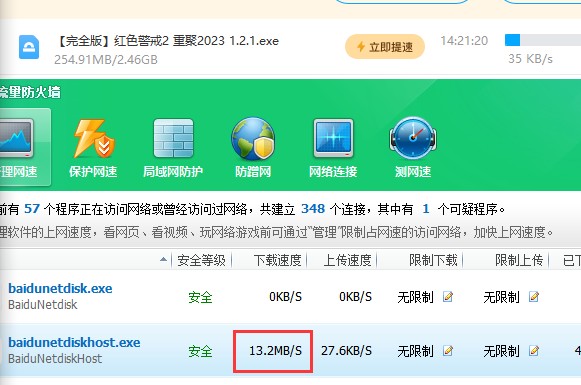Click the 安全 level of baidunetdiskhost.exe

tap(200, 351)
